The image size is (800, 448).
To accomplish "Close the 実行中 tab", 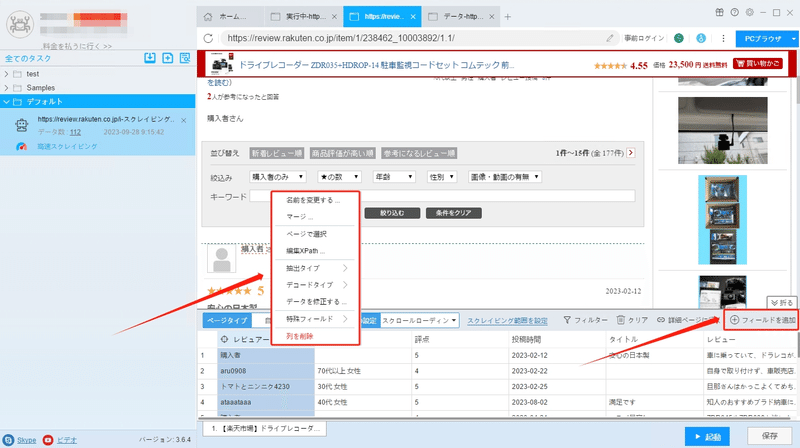I will pyautogui.click(x=334, y=17).
